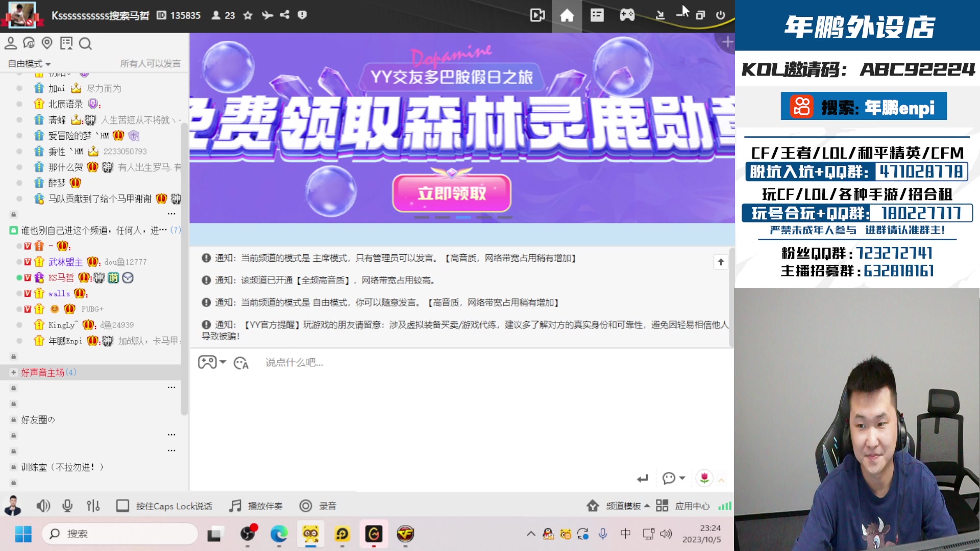Open the CrossFire game icon in taskbar
Viewport: 980px width, 551px height.
[405, 534]
